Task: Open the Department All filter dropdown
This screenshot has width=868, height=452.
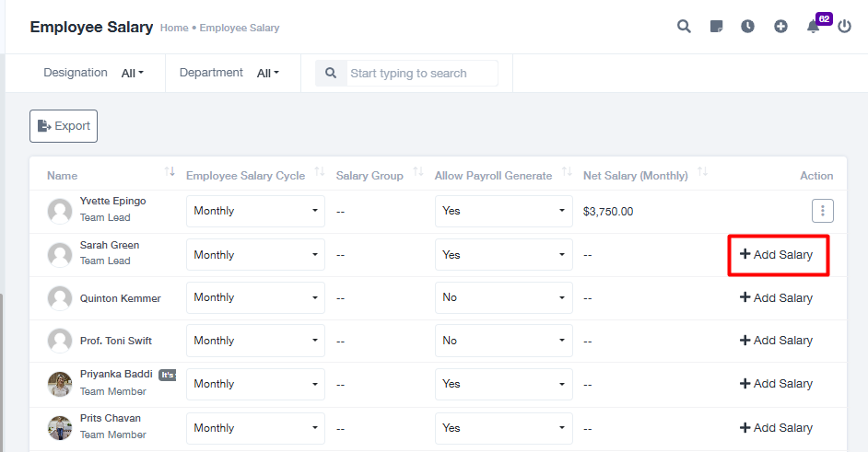Action: [x=268, y=73]
